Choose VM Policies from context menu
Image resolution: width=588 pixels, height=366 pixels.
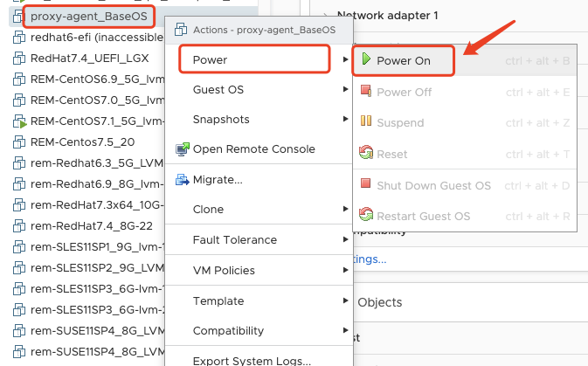(224, 271)
